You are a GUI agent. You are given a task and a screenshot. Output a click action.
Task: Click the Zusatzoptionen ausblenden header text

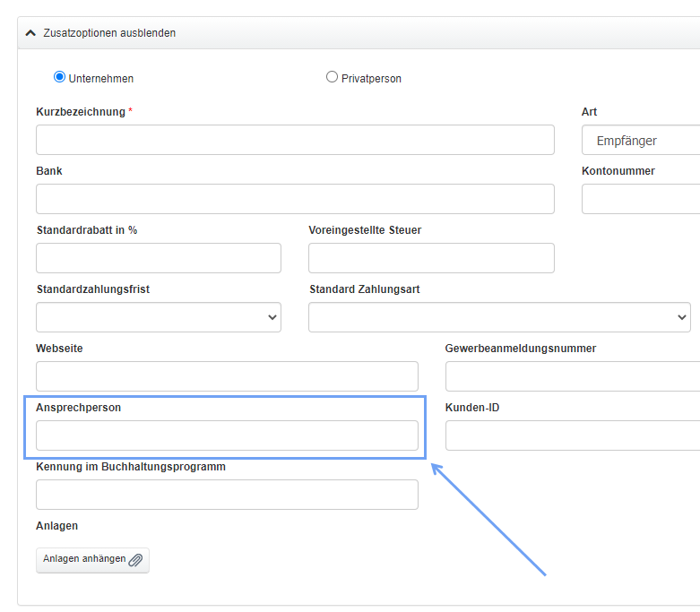coord(109,33)
